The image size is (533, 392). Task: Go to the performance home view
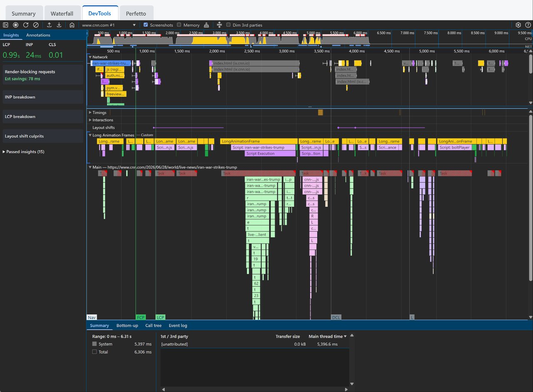tap(72, 25)
